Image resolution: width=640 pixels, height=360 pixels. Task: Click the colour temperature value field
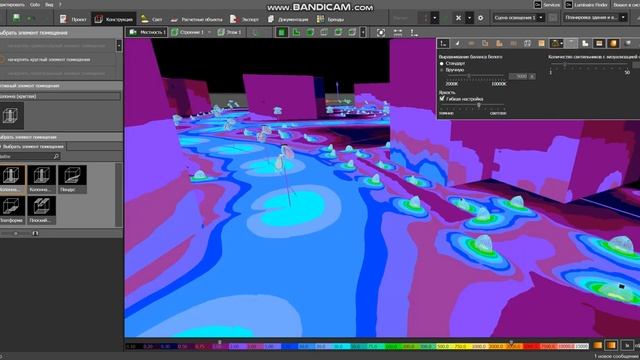(522, 76)
